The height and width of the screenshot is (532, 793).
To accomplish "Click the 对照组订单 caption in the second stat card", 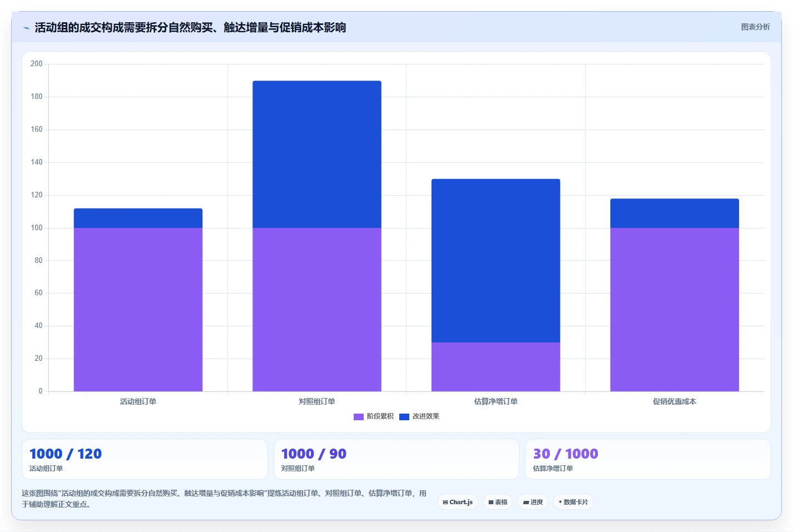I will pyautogui.click(x=298, y=469).
